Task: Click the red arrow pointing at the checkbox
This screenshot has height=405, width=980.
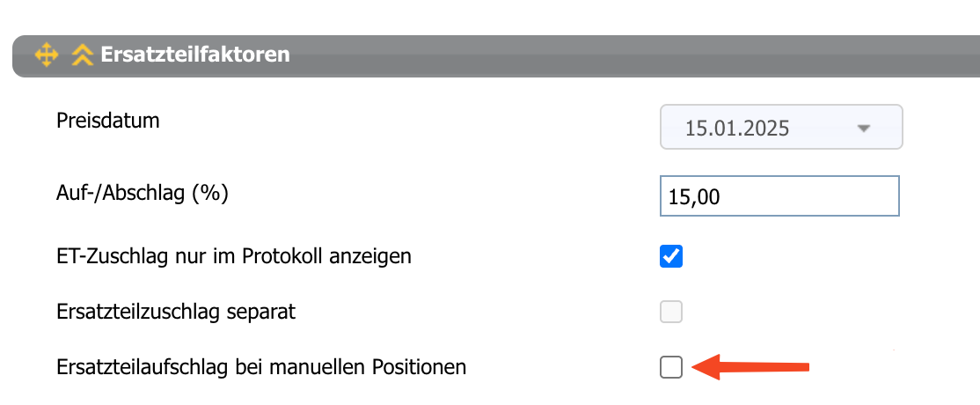Action: tap(752, 367)
